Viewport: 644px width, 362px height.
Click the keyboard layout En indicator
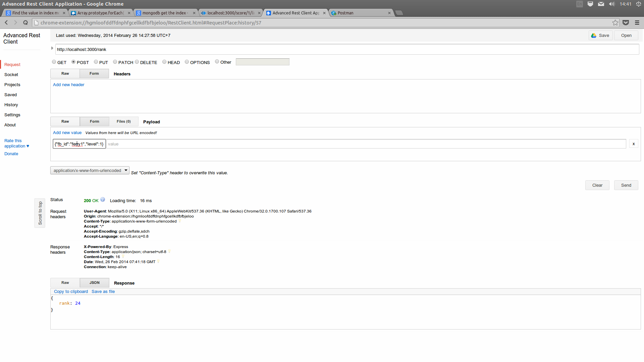click(x=580, y=4)
